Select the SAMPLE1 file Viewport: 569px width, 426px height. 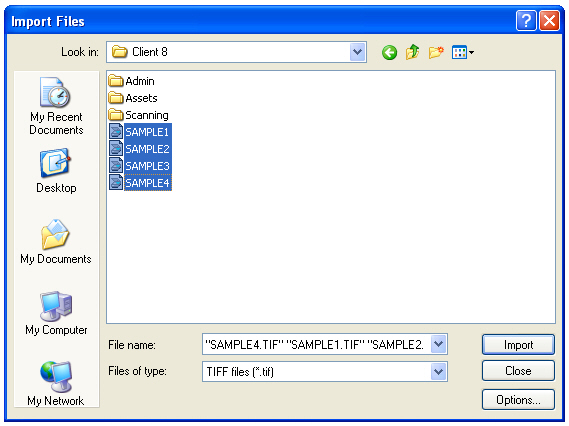click(140, 132)
